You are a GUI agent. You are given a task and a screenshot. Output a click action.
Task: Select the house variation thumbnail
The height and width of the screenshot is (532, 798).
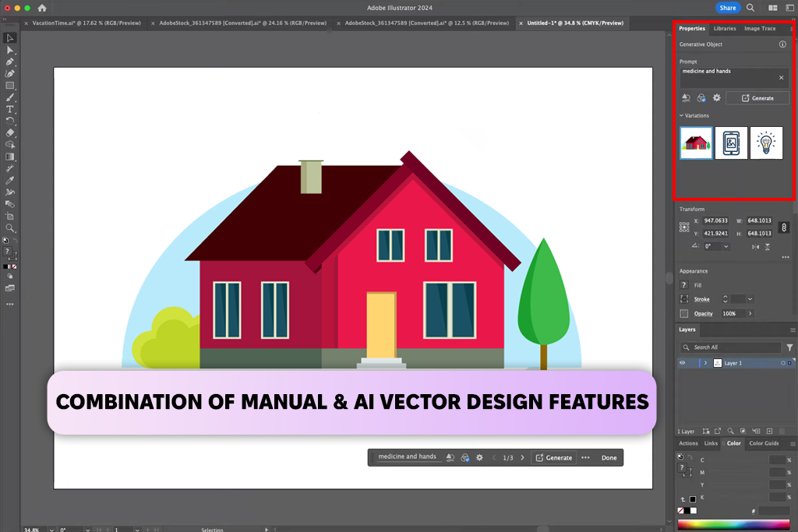696,143
